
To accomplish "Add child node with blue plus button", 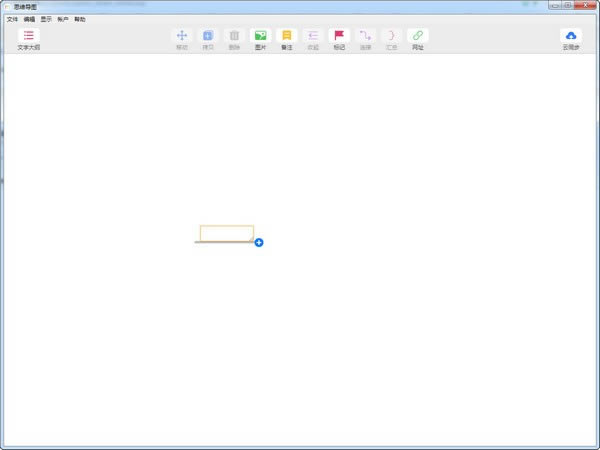I will (x=259, y=242).
